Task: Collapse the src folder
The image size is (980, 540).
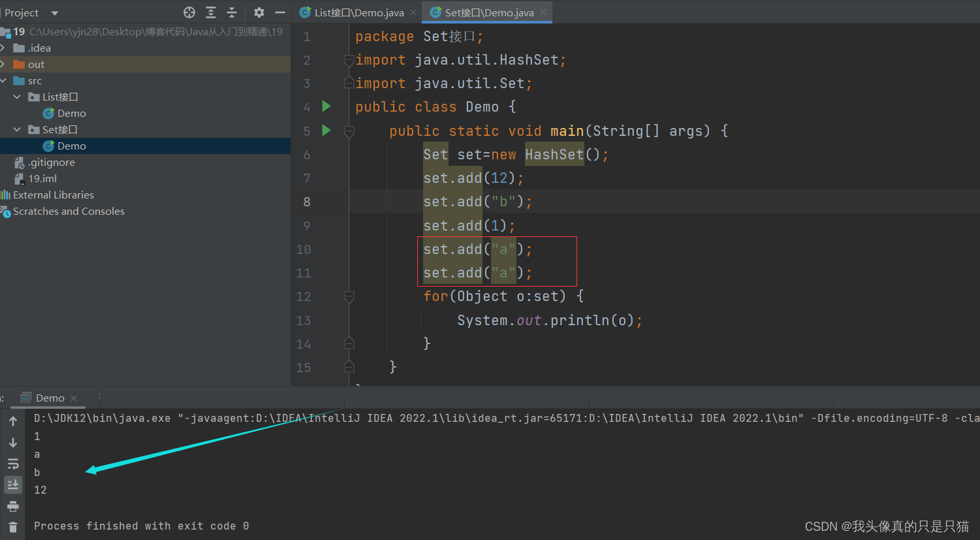Action: point(3,80)
